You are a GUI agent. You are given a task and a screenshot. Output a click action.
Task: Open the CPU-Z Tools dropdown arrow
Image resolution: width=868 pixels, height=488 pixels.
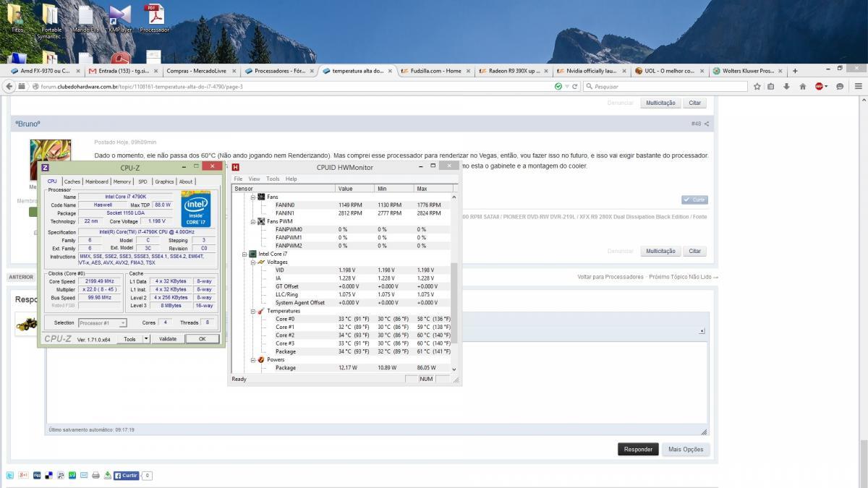pyautogui.click(x=146, y=338)
